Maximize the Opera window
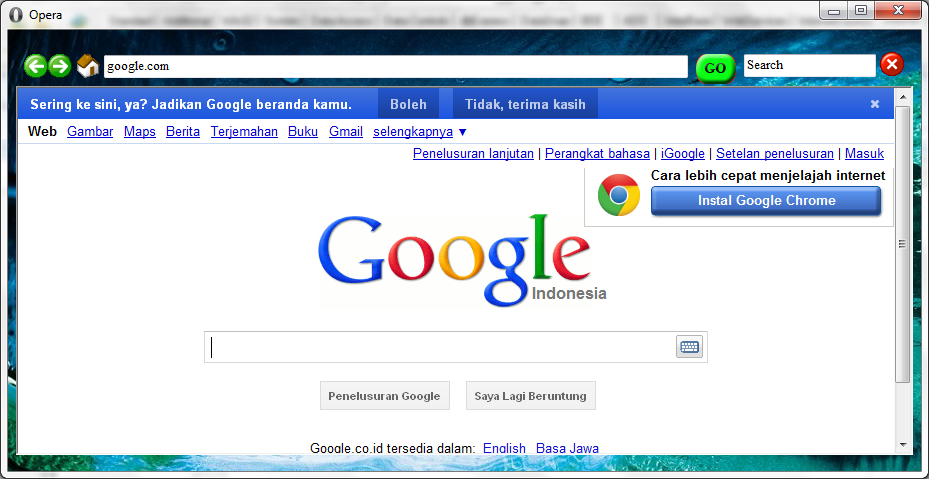The height and width of the screenshot is (479, 929). 861,11
